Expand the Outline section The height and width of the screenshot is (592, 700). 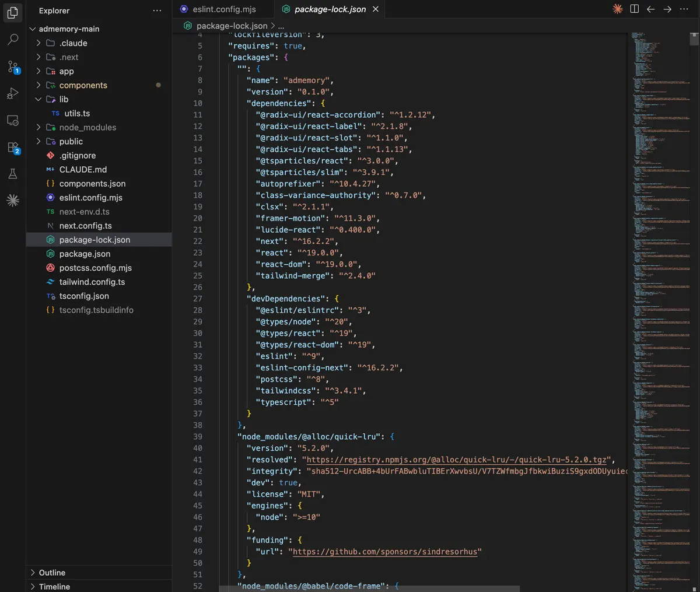pos(99,573)
